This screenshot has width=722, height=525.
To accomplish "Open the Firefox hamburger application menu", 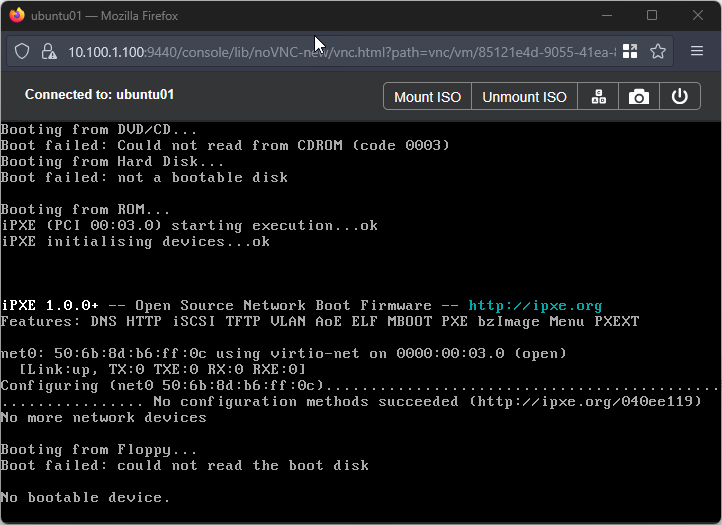I will tap(697, 51).
